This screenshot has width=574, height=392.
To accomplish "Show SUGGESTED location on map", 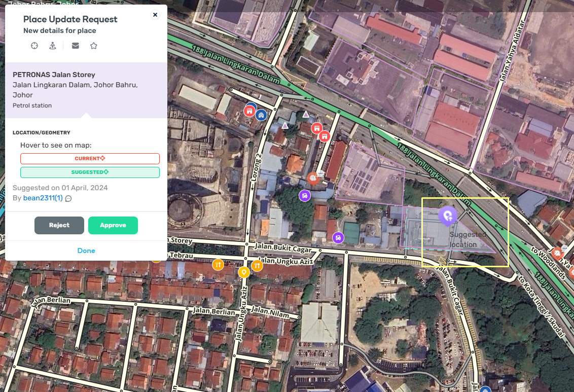I will tap(90, 172).
